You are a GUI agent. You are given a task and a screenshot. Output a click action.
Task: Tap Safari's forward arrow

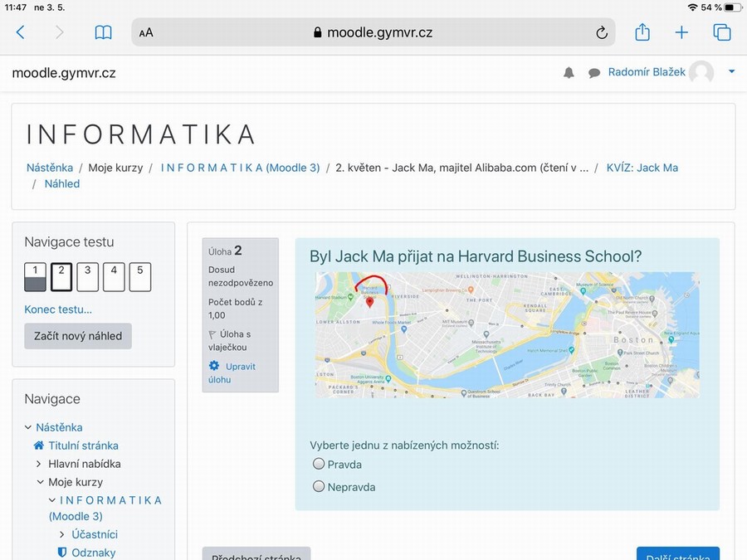(59, 32)
